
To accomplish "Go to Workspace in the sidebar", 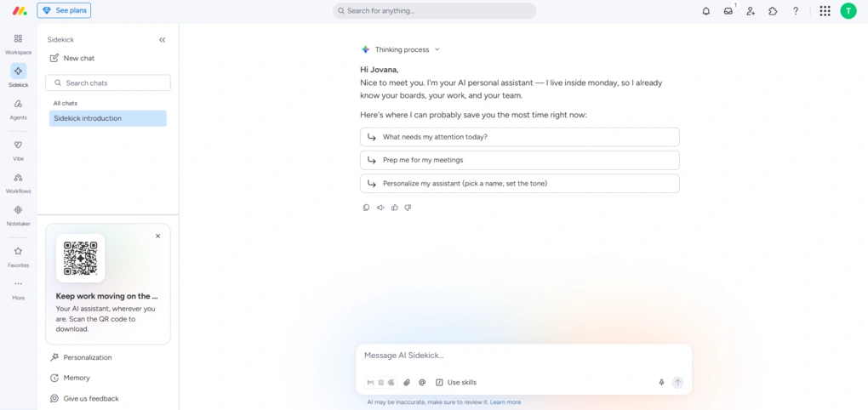I will coord(18,44).
